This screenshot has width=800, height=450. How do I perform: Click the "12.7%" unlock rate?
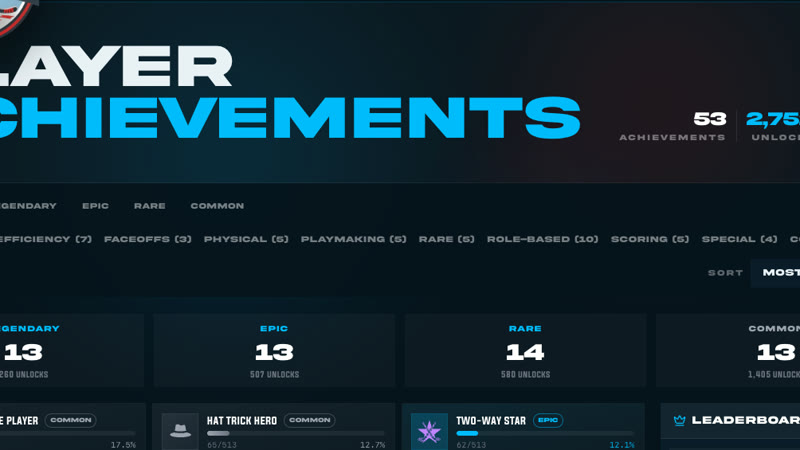click(x=372, y=445)
